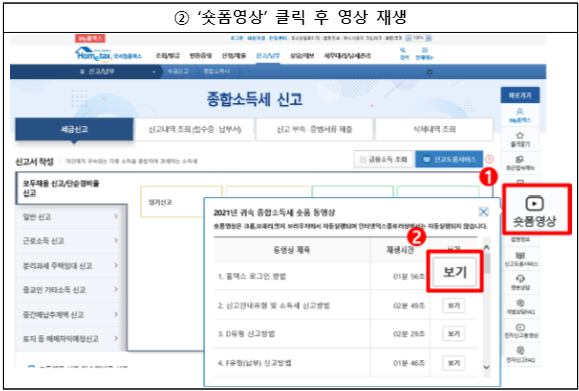
Task: Click the 검색 magnifier icon
Action: 404,53
